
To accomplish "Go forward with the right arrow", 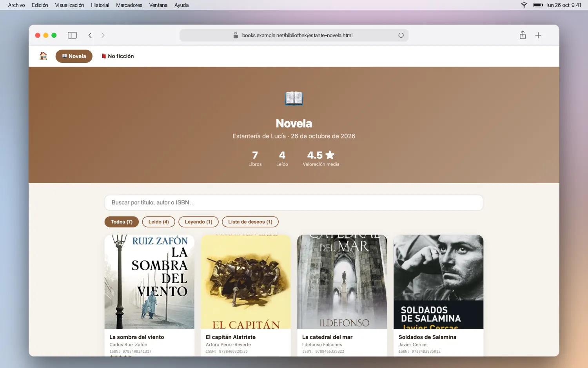I will tap(103, 35).
